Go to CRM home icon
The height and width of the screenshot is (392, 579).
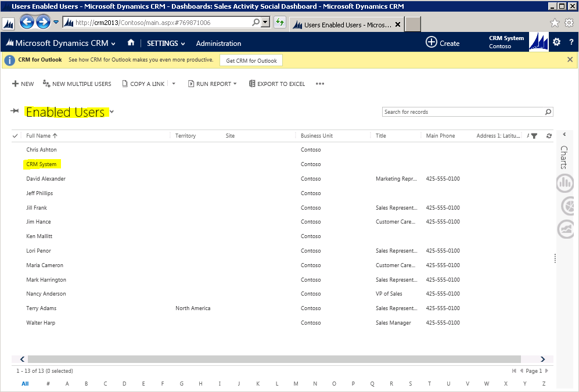131,43
